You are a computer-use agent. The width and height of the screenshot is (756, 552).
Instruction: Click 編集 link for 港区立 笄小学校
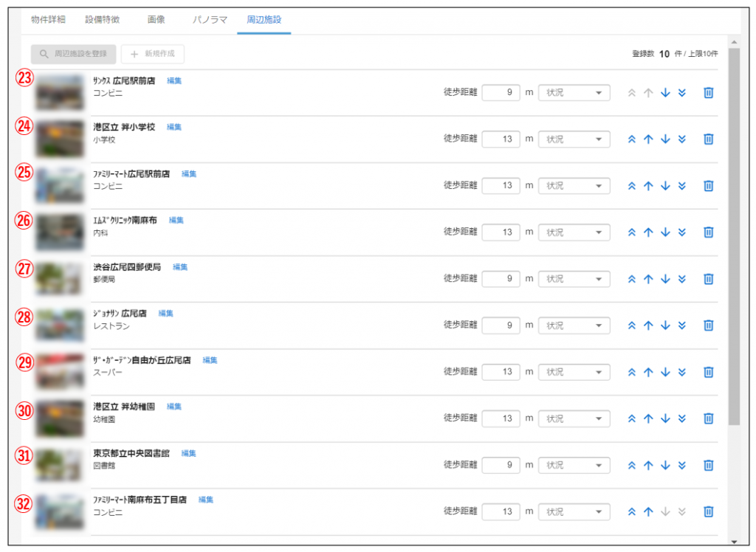click(x=174, y=127)
